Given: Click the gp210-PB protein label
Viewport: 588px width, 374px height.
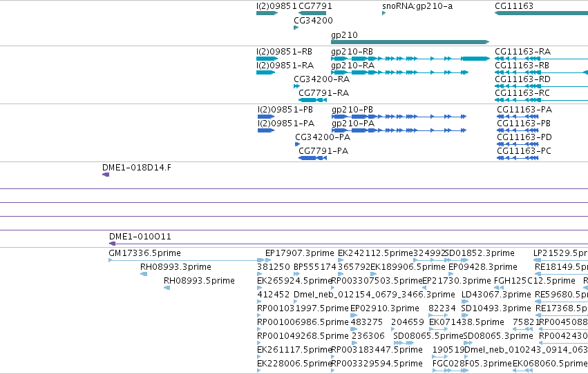Looking at the screenshot, I should tap(352, 110).
